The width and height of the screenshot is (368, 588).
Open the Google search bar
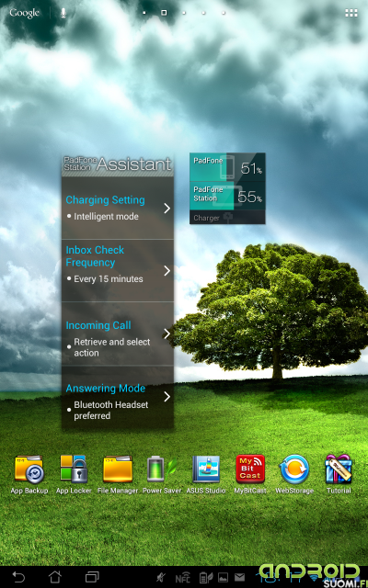(x=25, y=13)
